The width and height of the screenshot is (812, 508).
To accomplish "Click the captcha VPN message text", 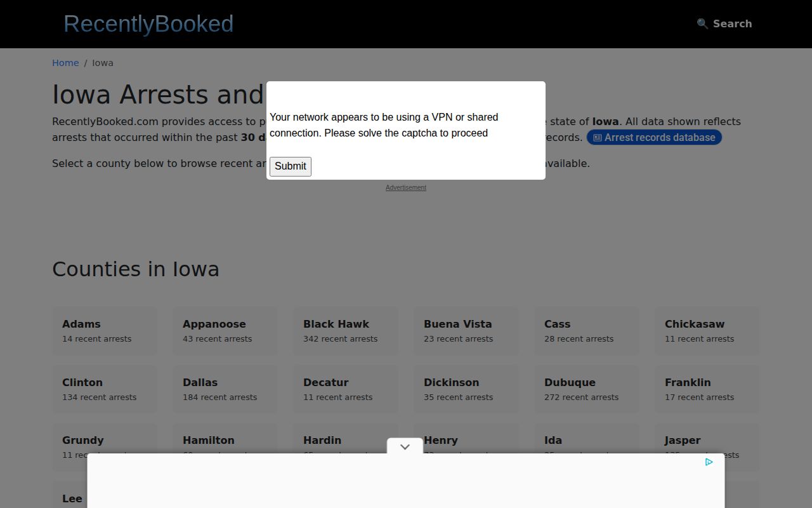I will [384, 125].
